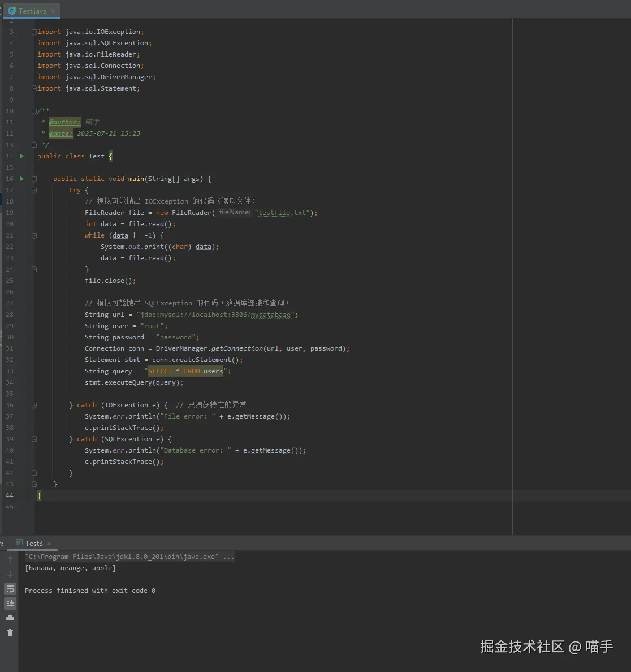Click the [banana, orange, apple] console output
This screenshot has height=672, width=631.
pyautogui.click(x=70, y=568)
